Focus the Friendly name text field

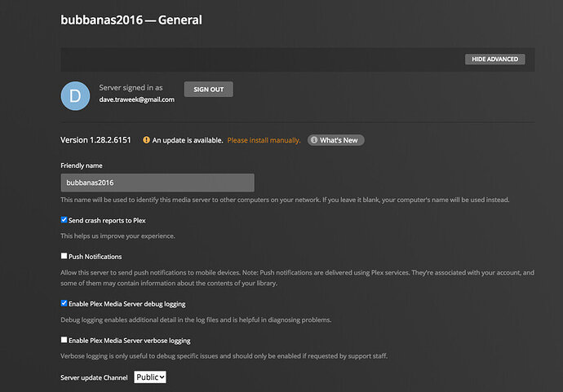[157, 183]
